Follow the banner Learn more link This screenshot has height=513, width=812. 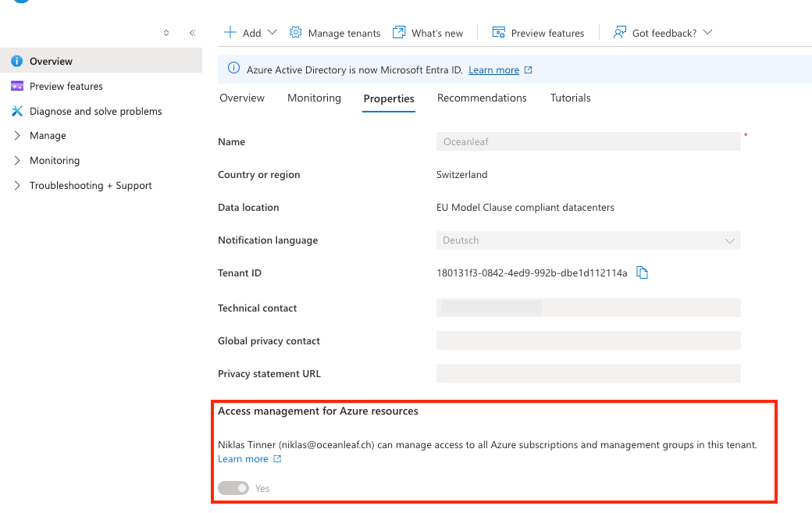click(x=493, y=70)
